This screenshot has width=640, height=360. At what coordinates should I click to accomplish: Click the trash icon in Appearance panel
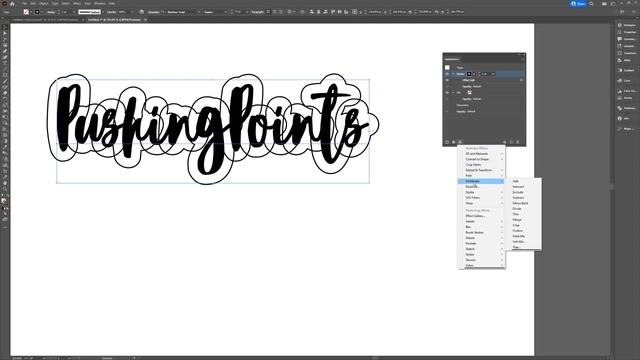coord(518,142)
